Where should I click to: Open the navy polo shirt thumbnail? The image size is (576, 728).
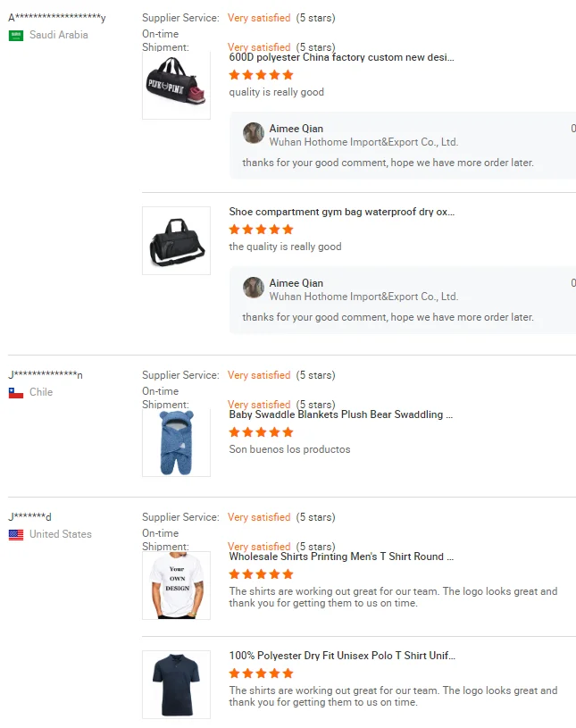tap(176, 684)
